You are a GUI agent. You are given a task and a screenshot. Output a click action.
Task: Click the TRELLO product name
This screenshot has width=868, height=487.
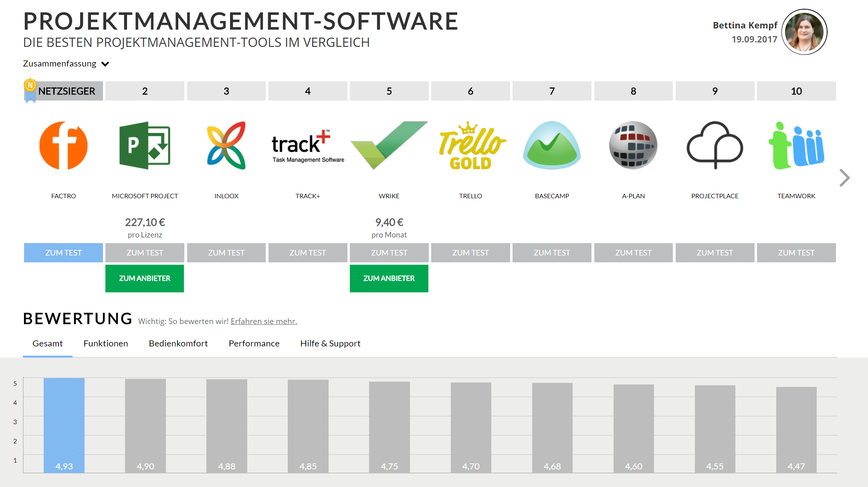coord(470,196)
